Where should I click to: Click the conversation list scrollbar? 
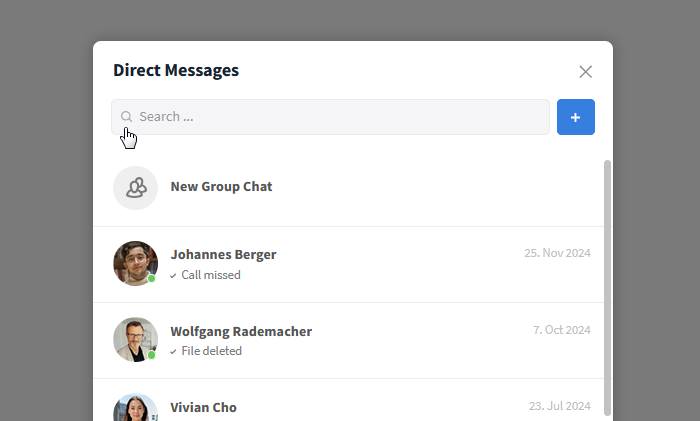coord(607,288)
